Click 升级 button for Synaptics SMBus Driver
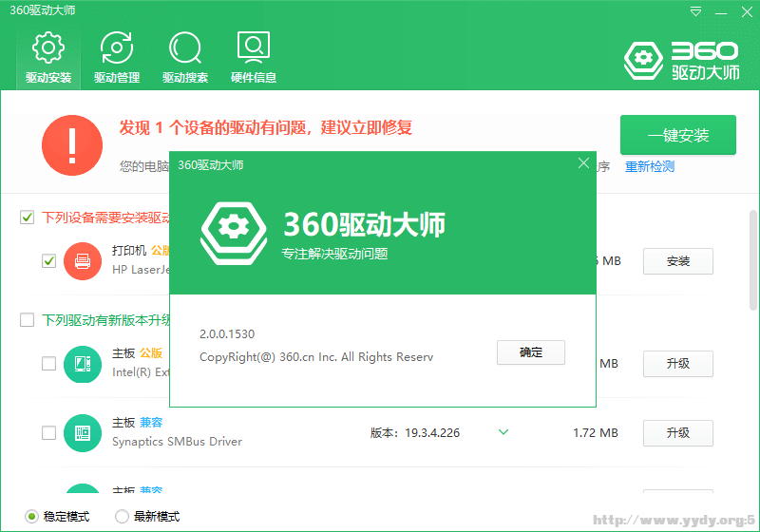Viewport: 760px width, 532px height. [x=678, y=432]
